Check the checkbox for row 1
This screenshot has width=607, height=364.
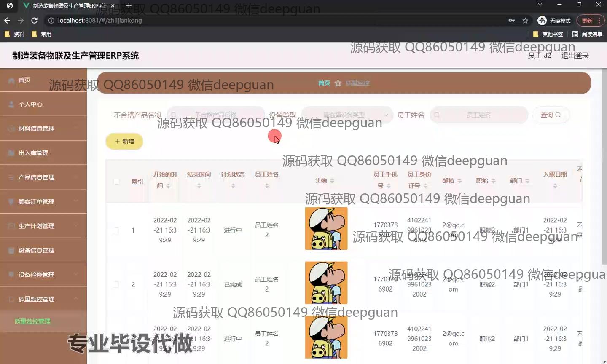pyautogui.click(x=116, y=230)
